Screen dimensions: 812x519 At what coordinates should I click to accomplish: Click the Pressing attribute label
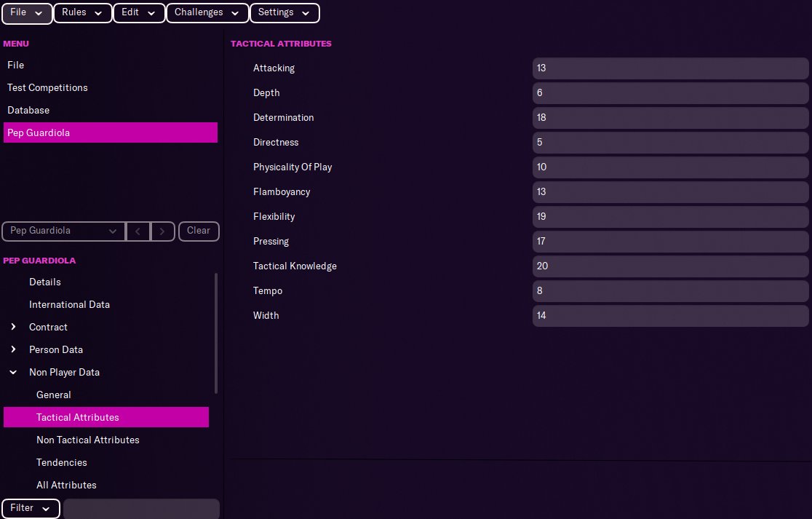click(x=271, y=242)
